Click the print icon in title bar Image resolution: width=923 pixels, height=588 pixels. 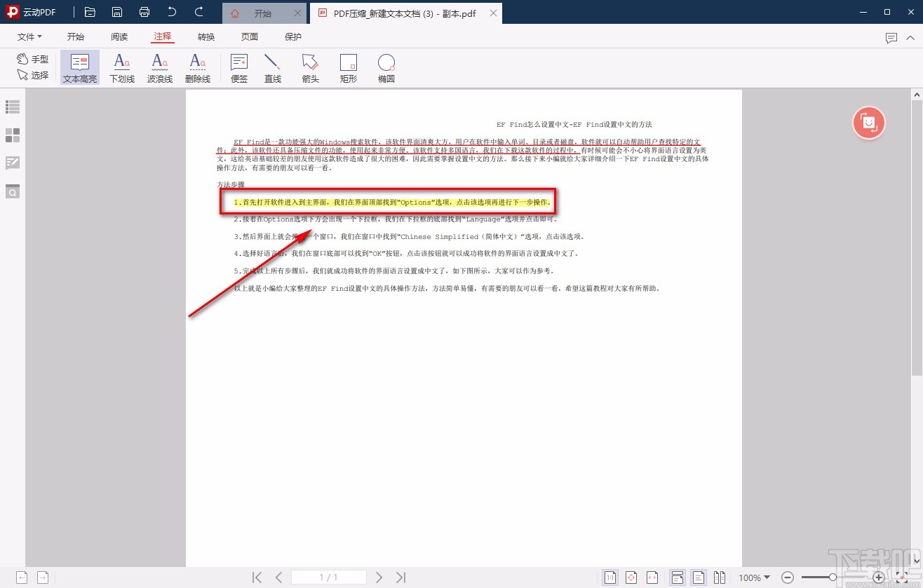pos(144,12)
